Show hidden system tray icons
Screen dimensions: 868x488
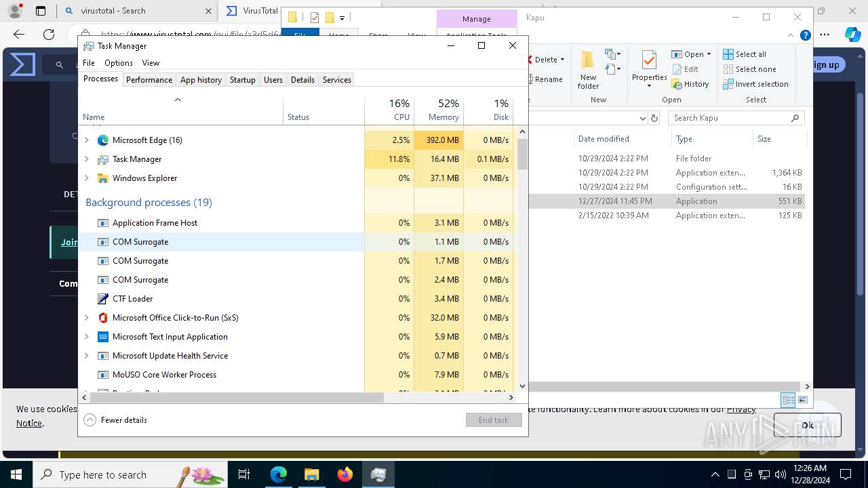coord(715,474)
